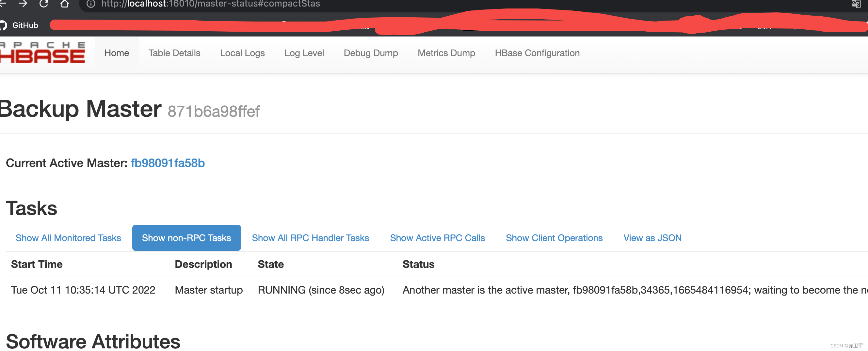View tasks as JSON
The image size is (868, 351).
pos(652,237)
